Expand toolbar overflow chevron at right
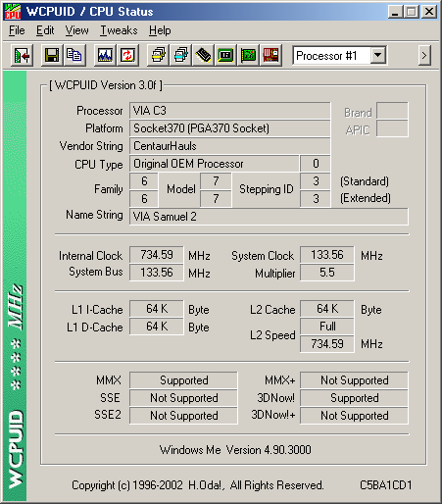 [x=424, y=56]
